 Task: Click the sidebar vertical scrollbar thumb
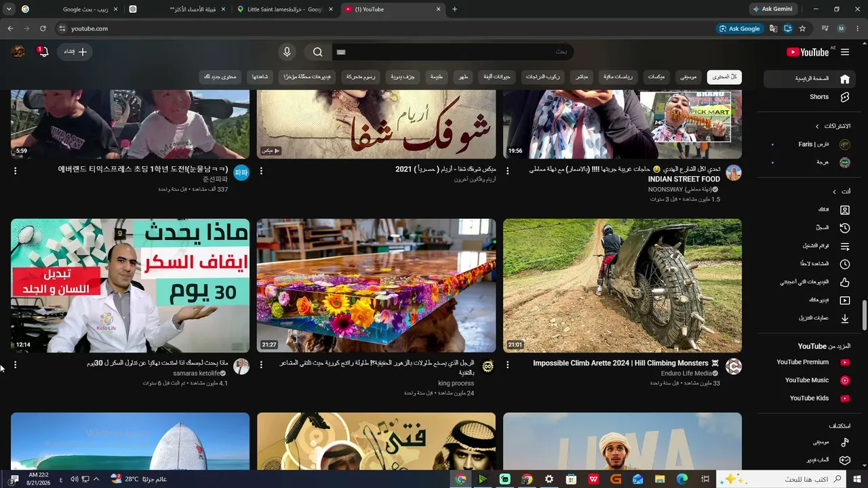point(864,314)
